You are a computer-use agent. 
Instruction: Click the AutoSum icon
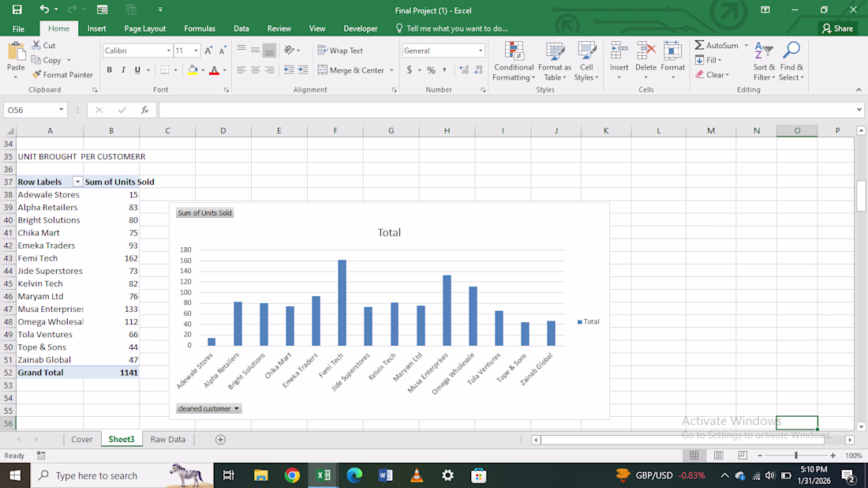pos(700,46)
